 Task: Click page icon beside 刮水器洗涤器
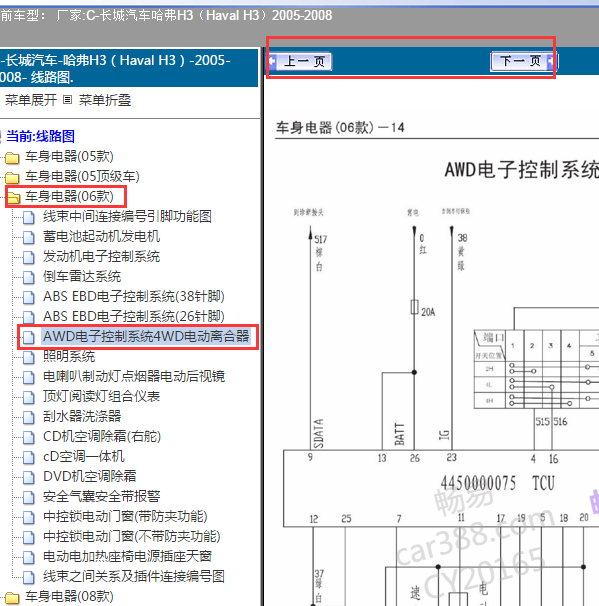click(29, 417)
